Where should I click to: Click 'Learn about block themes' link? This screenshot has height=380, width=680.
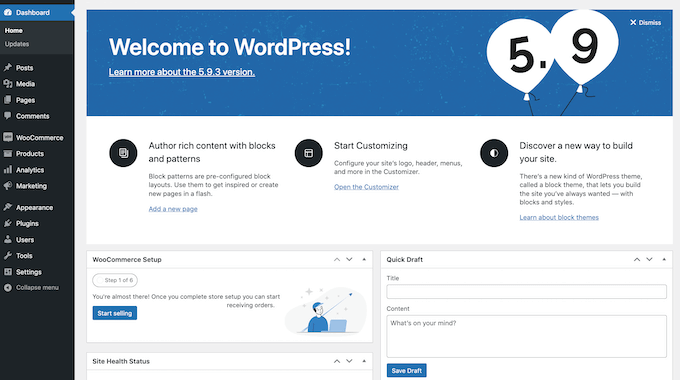[x=559, y=217]
